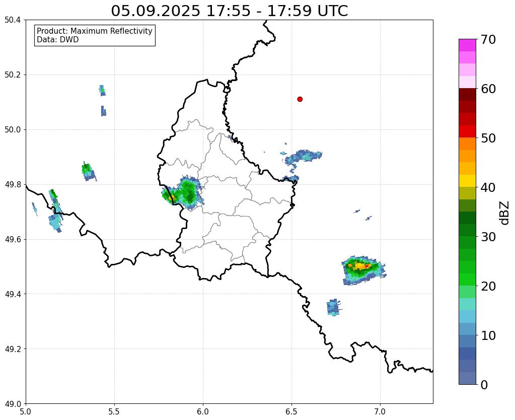Click latitude axis label 49.4

point(13,294)
